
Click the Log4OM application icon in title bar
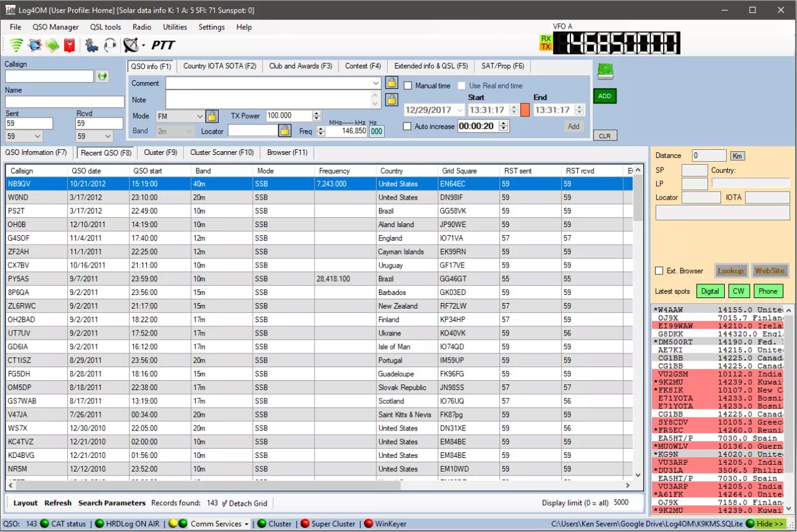tap(10, 10)
